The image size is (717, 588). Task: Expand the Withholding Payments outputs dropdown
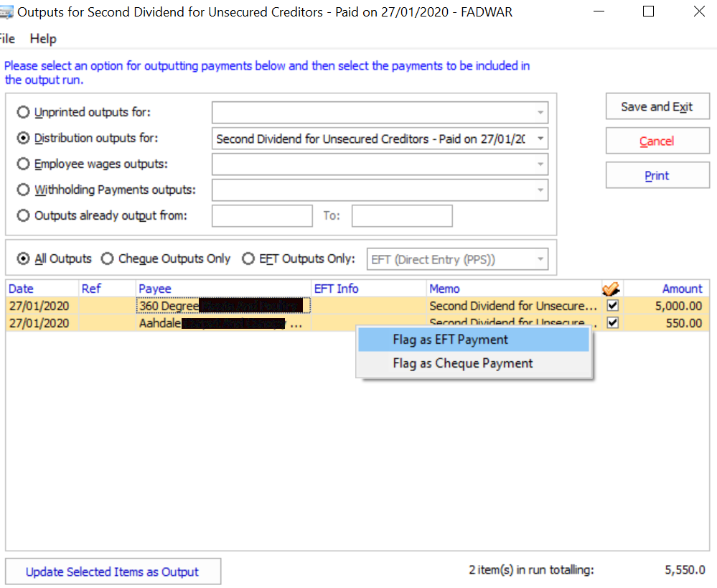(x=540, y=190)
